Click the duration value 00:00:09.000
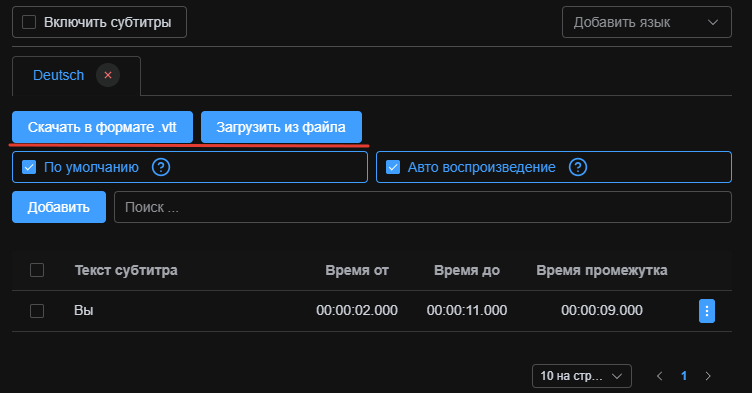This screenshot has height=393, width=752. 602,310
